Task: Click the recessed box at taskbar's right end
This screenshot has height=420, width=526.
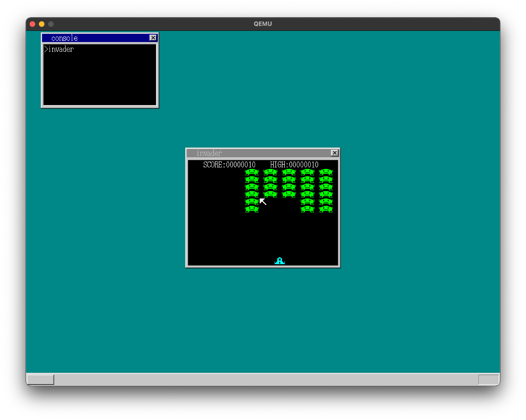Action: (x=488, y=379)
